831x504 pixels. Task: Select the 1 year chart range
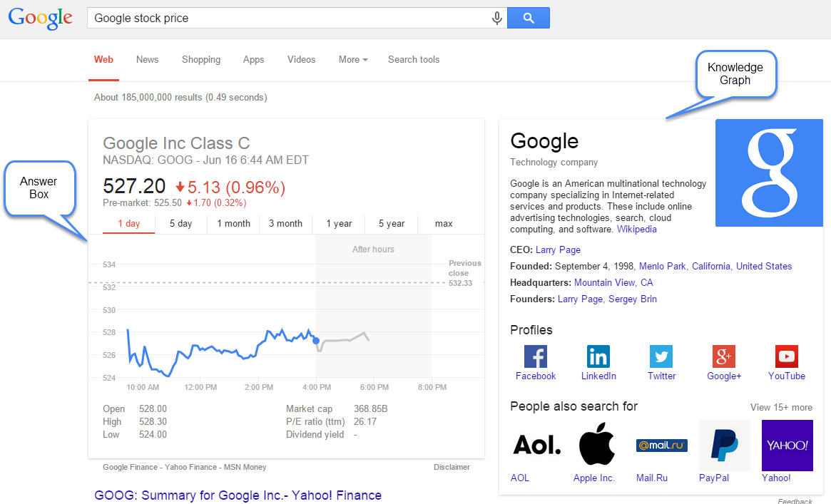[x=339, y=224]
